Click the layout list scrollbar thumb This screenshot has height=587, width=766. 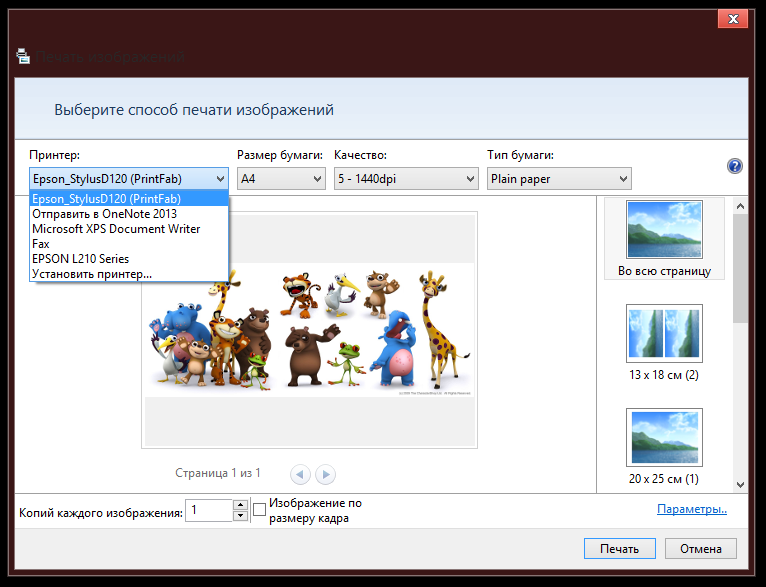tap(740, 269)
